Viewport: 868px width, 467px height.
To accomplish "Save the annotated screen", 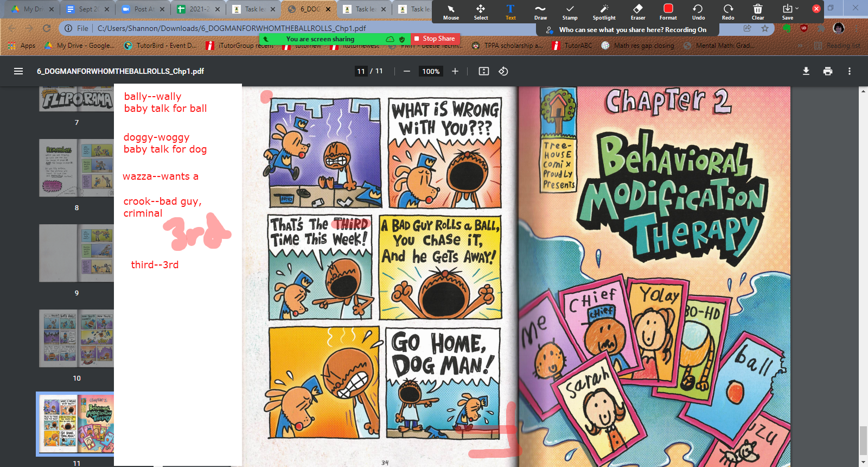I will 787,12.
